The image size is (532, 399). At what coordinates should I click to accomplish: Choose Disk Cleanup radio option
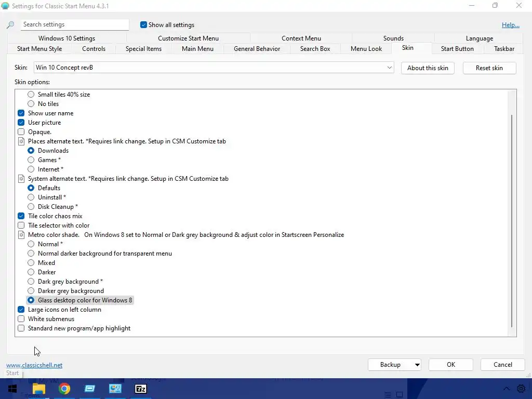[x=31, y=207]
